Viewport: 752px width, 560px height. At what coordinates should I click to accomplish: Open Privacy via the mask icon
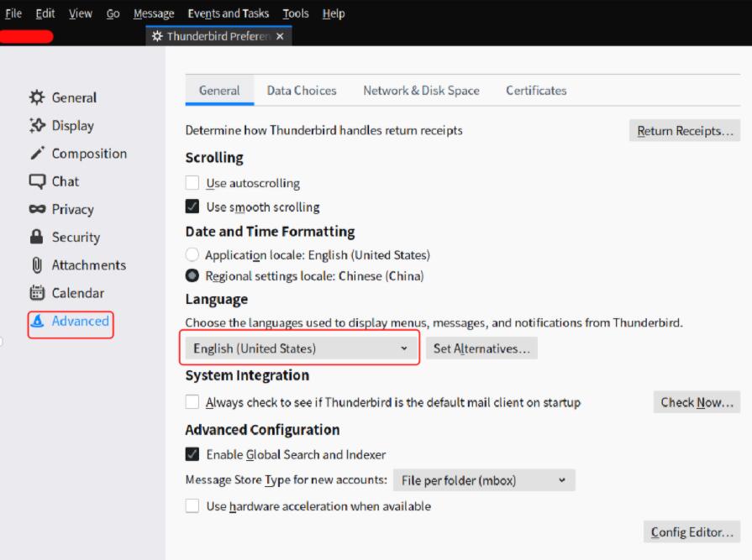[x=37, y=210]
